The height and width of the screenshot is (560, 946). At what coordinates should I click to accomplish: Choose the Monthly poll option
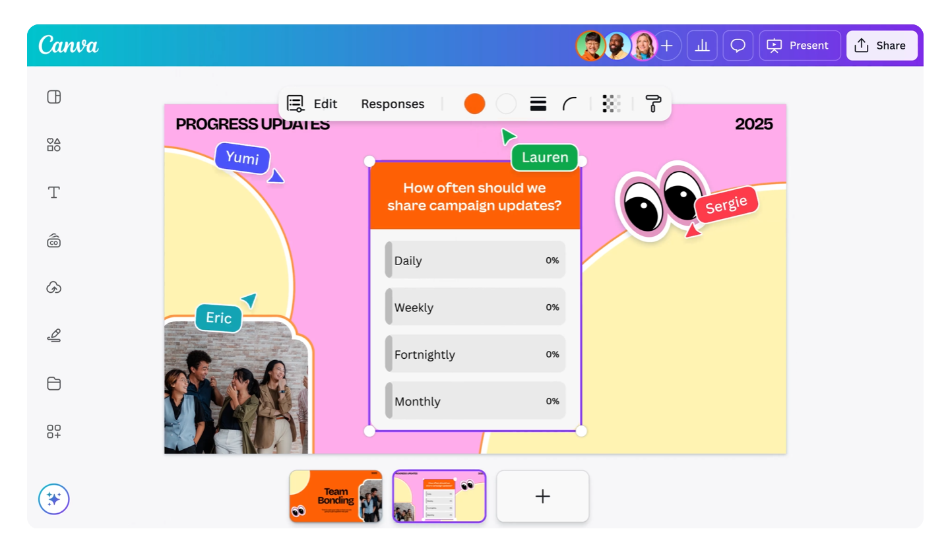click(x=475, y=400)
